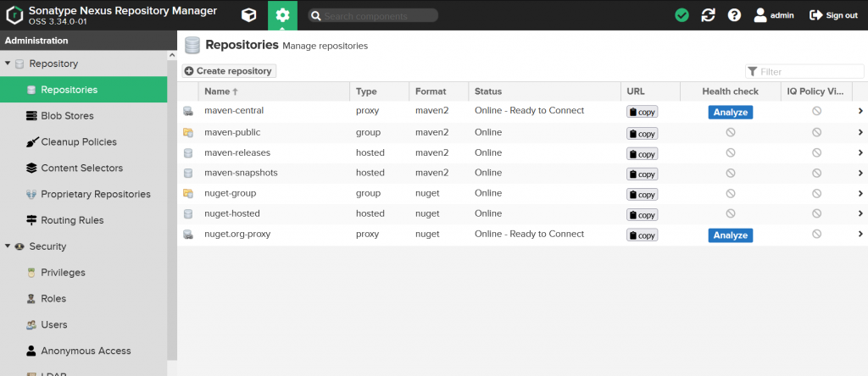The width and height of the screenshot is (868, 376).
Task: Open maven-central details via row chevron
Action: click(860, 111)
